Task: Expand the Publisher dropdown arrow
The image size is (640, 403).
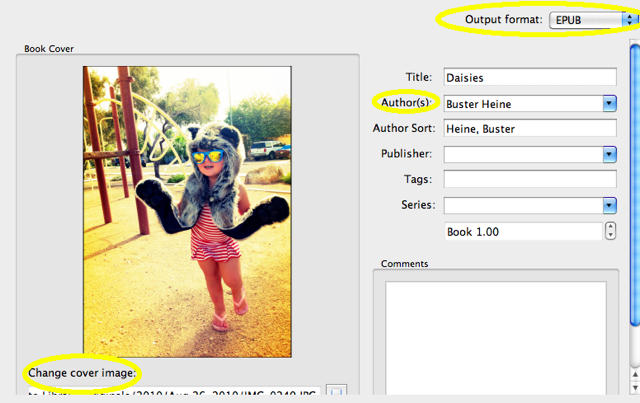Action: coord(609,154)
